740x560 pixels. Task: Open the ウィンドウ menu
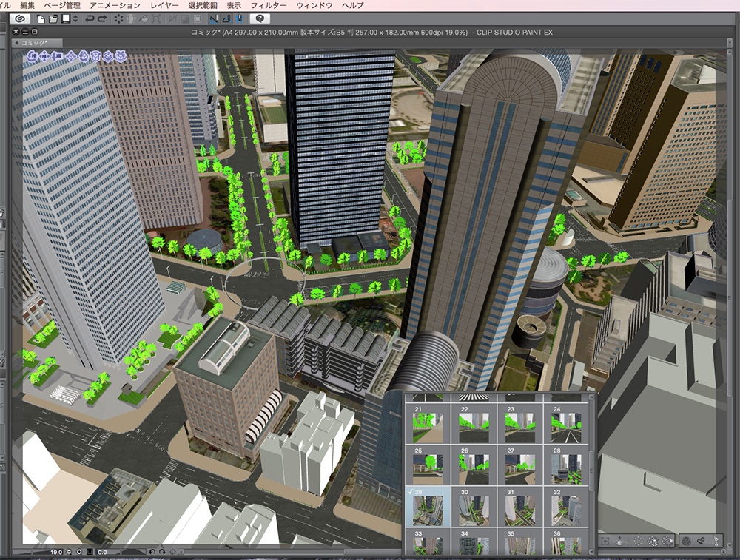coord(314,5)
